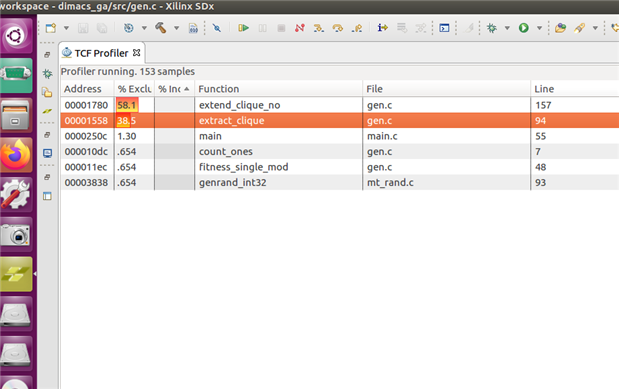
Task: Expand the Run launch dropdown arrow
Action: click(x=539, y=28)
